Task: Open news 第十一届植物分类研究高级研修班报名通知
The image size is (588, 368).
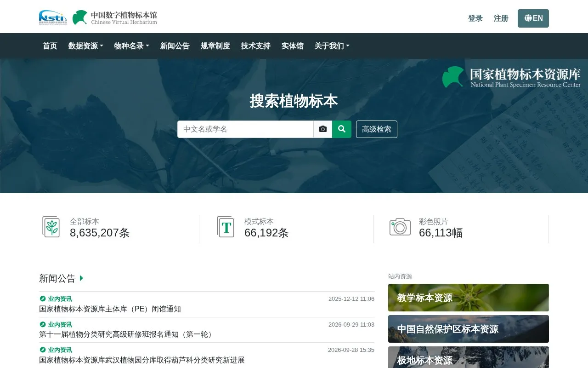Action: [x=127, y=334]
